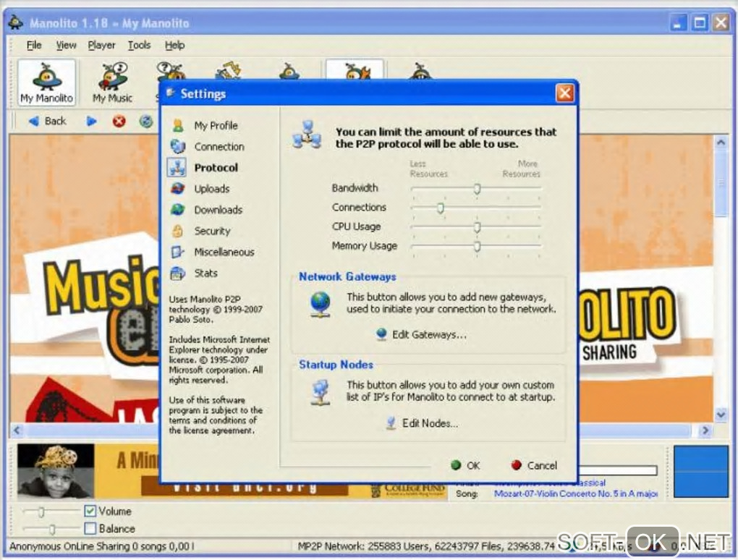Click the Mozart Violin Concerto song link
The image size is (738, 560).
click(576, 493)
